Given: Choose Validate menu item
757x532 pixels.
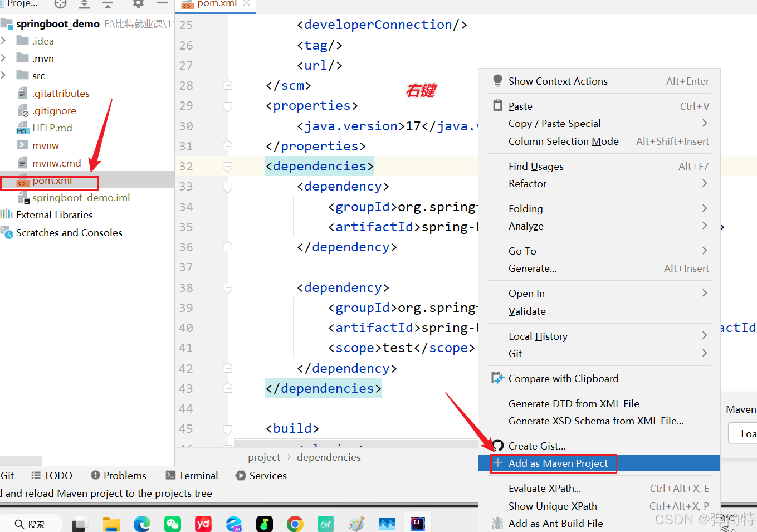Looking at the screenshot, I should 599,311.
